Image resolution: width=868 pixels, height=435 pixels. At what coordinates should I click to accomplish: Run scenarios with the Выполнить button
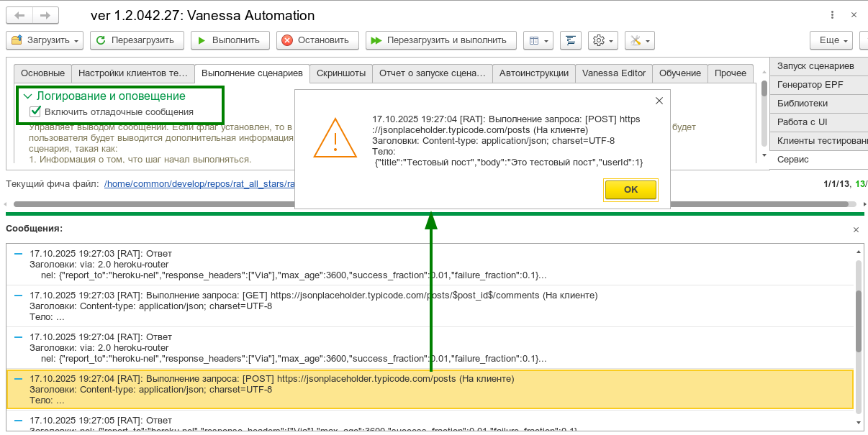(230, 40)
